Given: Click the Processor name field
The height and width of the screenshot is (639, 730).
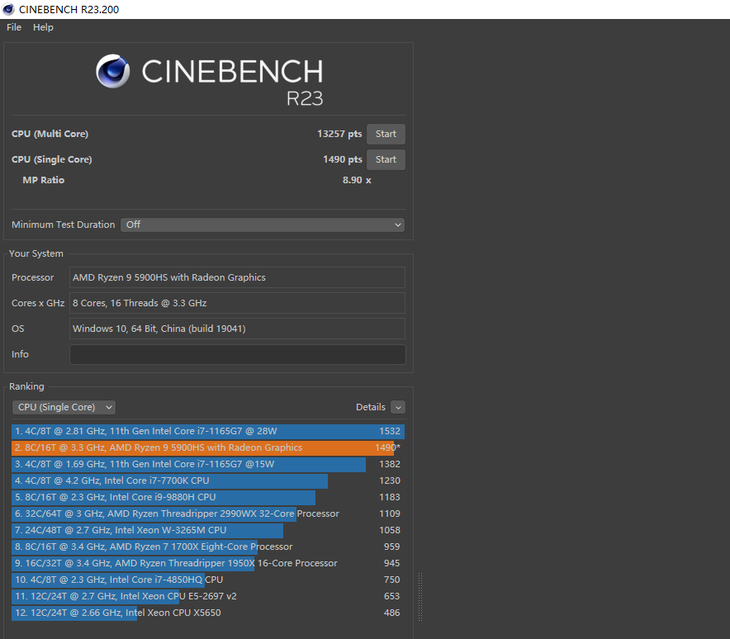Looking at the screenshot, I should (237, 278).
